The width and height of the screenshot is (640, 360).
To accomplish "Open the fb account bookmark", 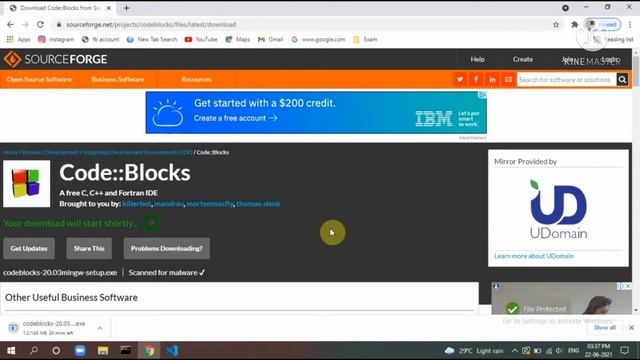I will pos(100,39).
